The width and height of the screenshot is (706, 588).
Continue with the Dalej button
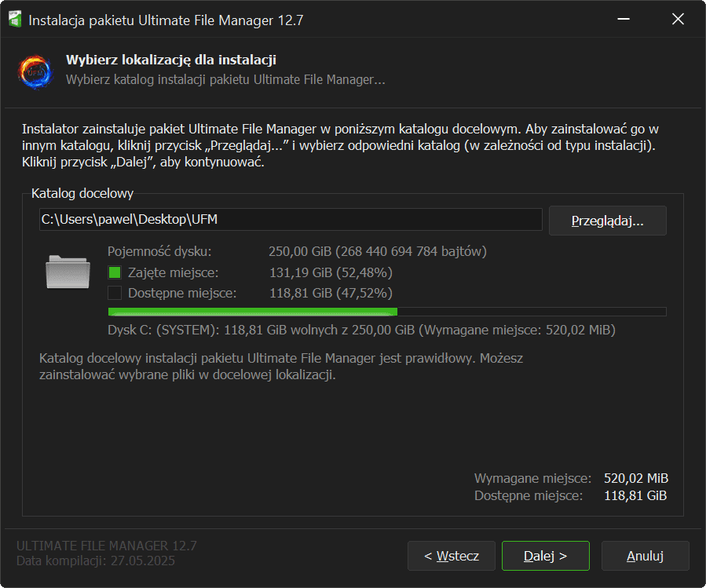point(545,556)
